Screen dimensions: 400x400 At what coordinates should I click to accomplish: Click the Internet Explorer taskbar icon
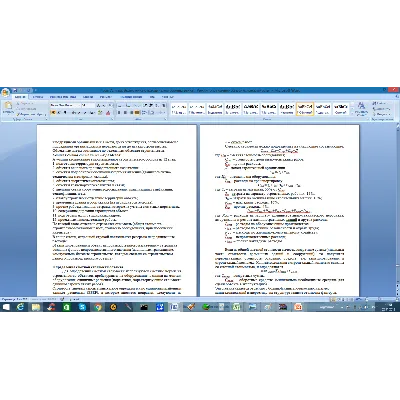tap(20, 307)
